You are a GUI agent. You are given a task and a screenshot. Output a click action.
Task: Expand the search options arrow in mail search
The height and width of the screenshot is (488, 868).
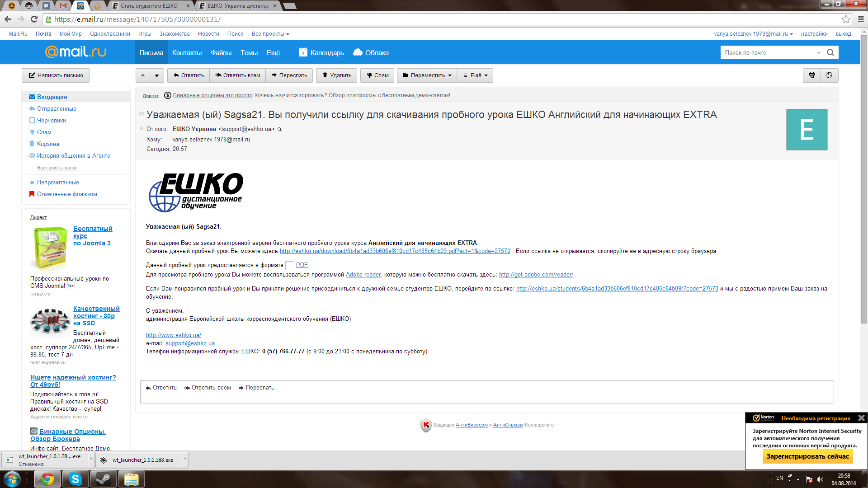click(819, 53)
